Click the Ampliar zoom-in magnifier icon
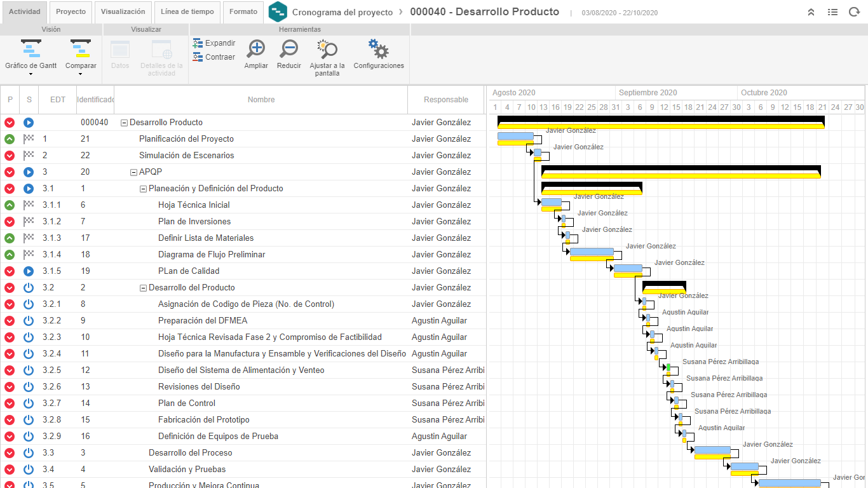Screen dimensions: 868x488 256,48
